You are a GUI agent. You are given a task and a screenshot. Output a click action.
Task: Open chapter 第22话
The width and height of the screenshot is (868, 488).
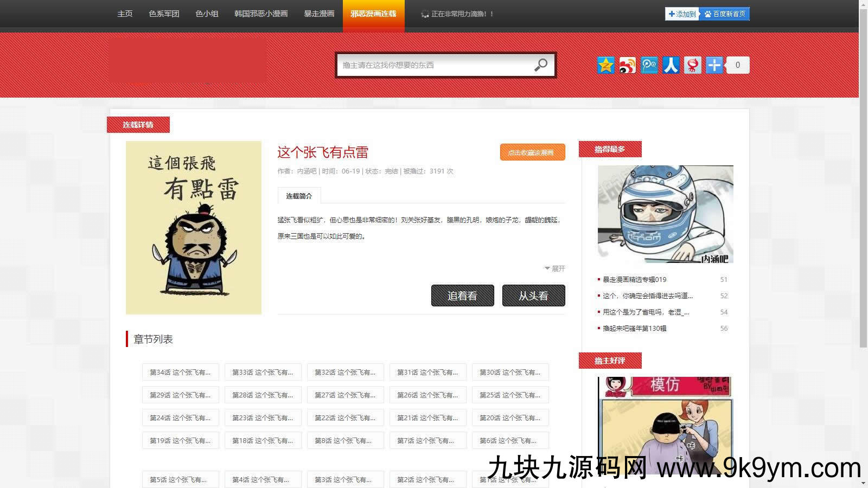pyautogui.click(x=346, y=418)
